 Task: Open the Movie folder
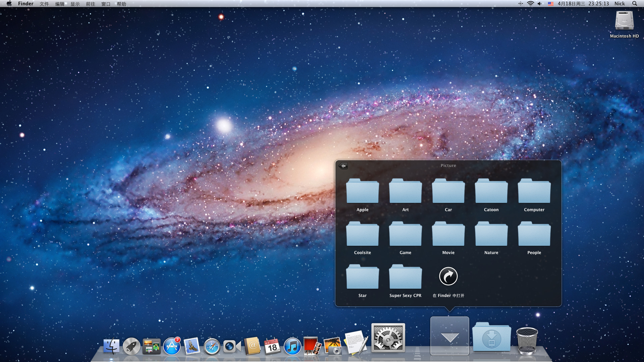(x=448, y=234)
